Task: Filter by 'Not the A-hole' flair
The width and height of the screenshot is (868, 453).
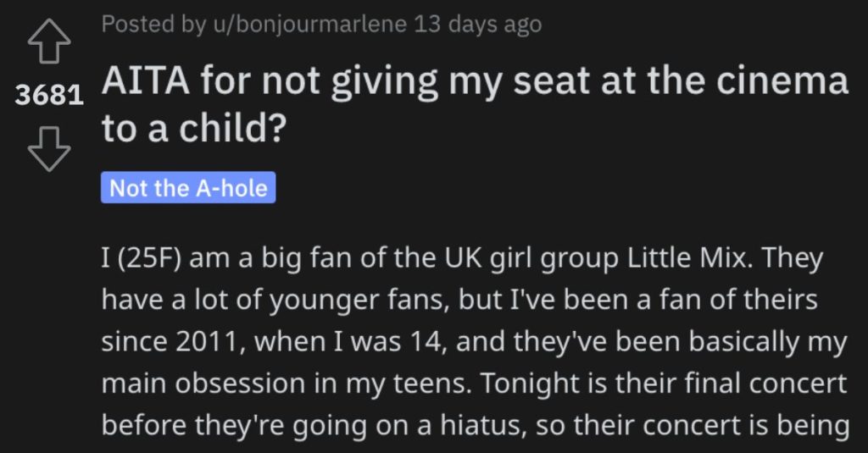Action: tap(188, 187)
